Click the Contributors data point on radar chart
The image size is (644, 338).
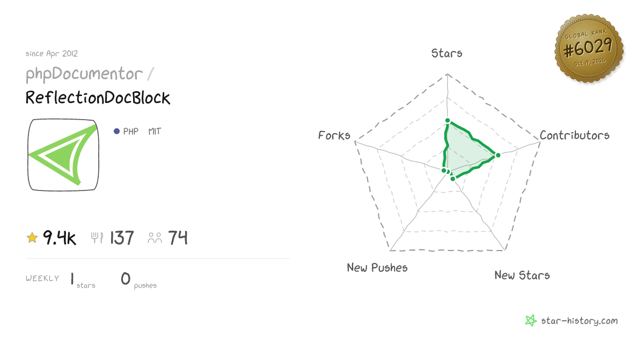tap(497, 155)
